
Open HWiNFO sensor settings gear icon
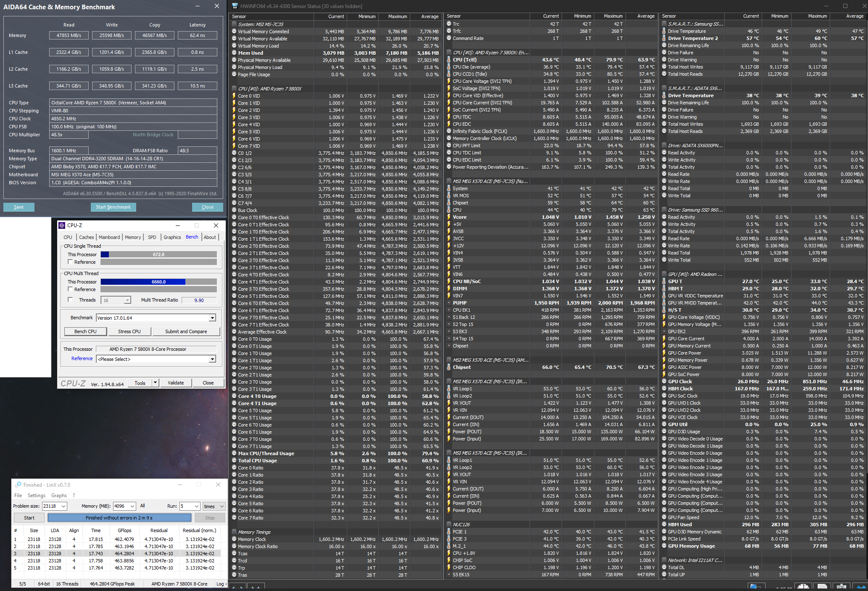pyautogui.click(x=841, y=586)
